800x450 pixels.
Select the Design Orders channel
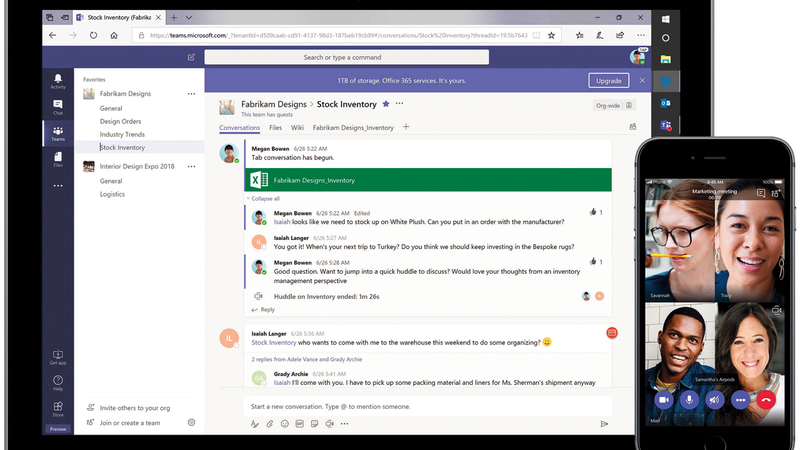pos(121,121)
